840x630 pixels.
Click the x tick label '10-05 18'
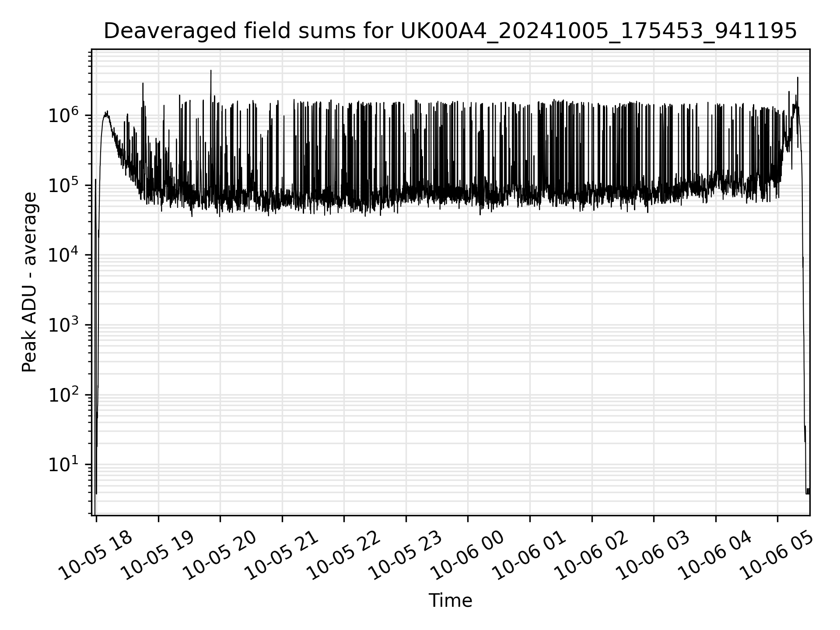coord(96,555)
